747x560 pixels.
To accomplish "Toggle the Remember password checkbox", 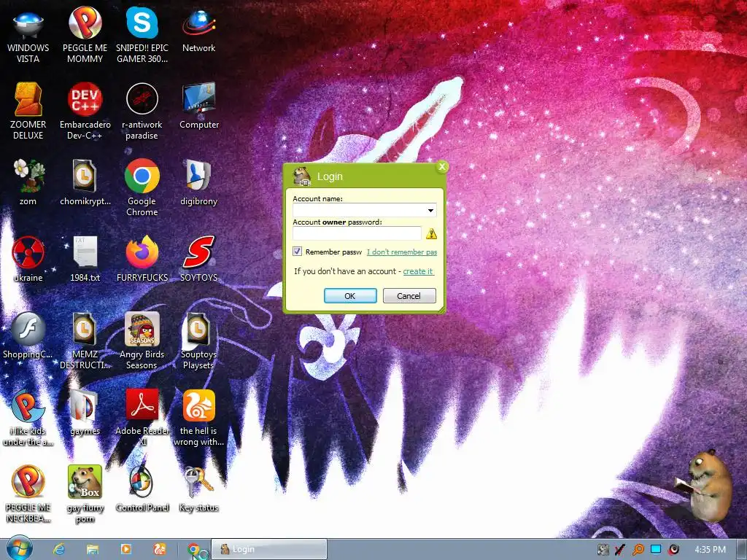I will pos(298,252).
